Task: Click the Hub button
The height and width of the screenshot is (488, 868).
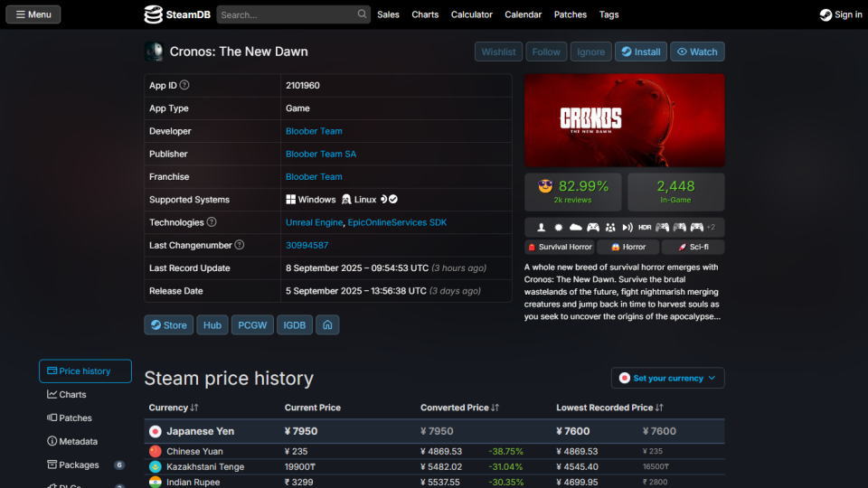Action: click(x=212, y=324)
